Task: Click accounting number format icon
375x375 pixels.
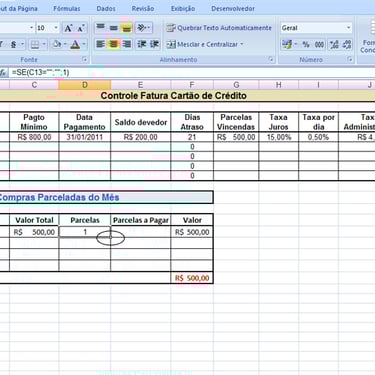Action: 286,44
